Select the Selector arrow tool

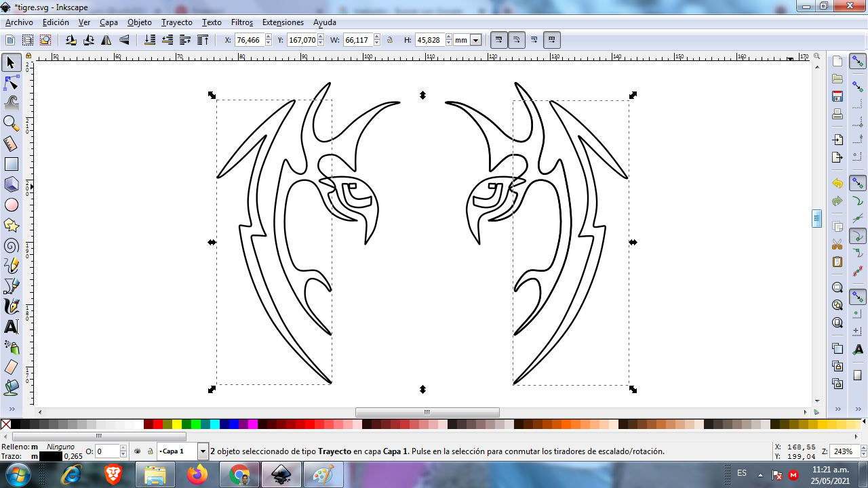pos(11,63)
